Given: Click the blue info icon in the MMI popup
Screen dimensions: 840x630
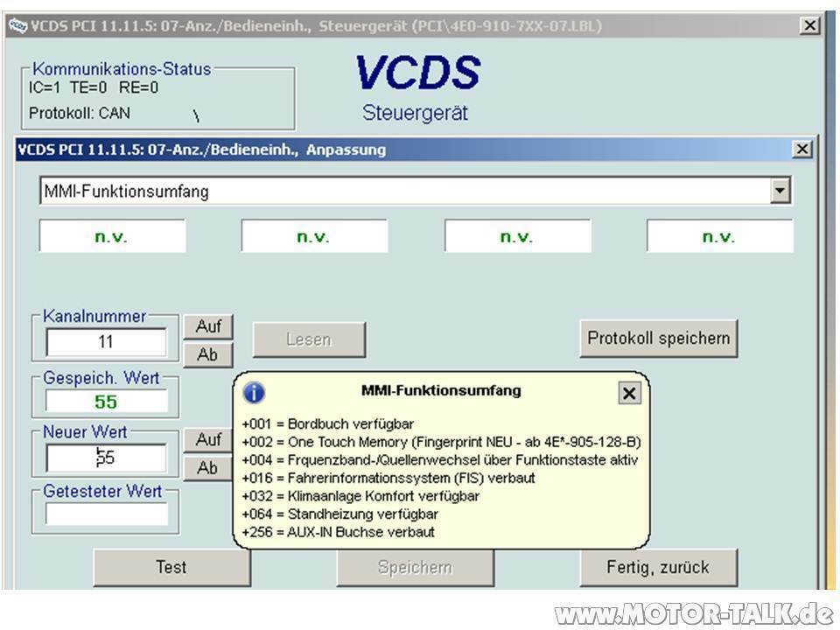Looking at the screenshot, I should click(x=255, y=391).
